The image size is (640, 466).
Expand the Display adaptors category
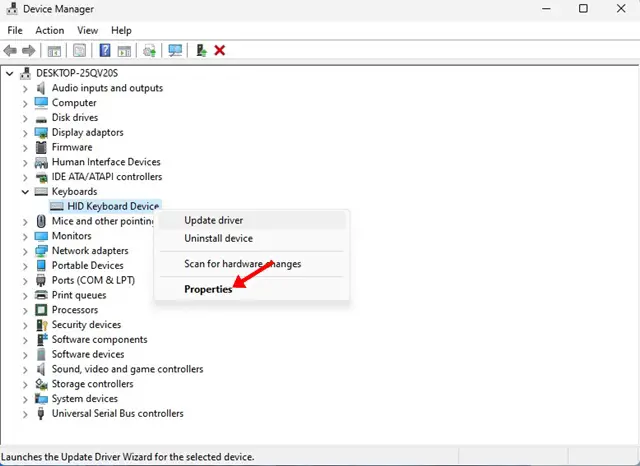coord(25,133)
